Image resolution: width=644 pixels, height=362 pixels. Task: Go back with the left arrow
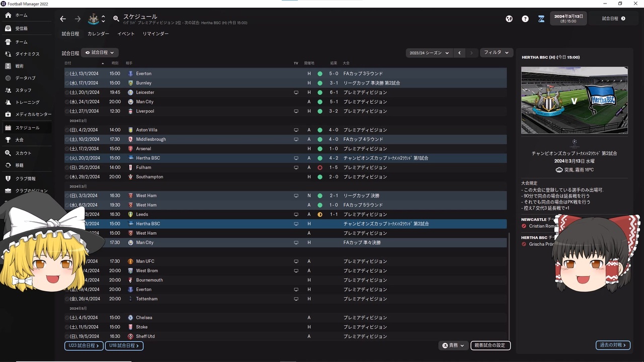(x=63, y=19)
